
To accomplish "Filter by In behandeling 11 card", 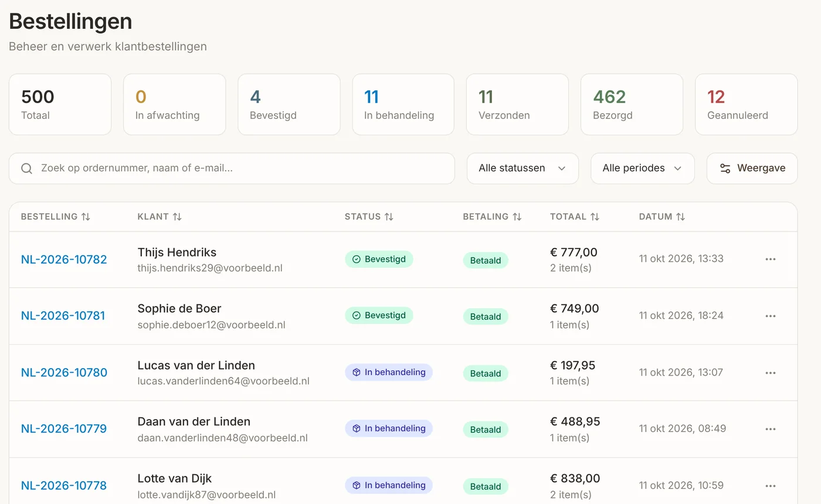I will point(403,104).
